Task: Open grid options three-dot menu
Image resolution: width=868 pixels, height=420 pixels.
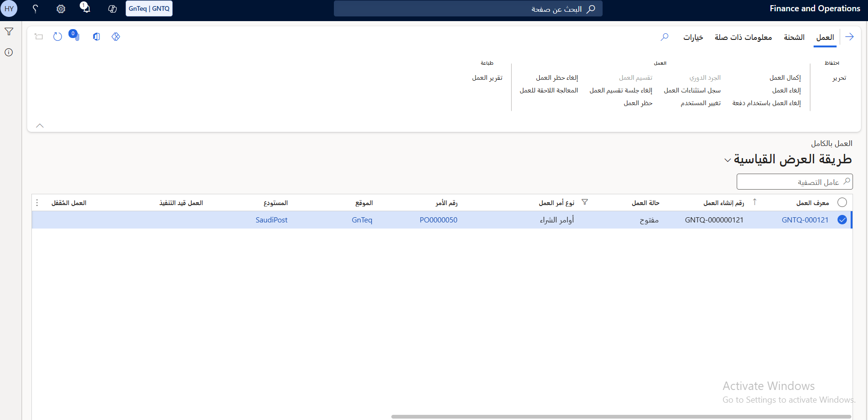Action: tap(37, 203)
